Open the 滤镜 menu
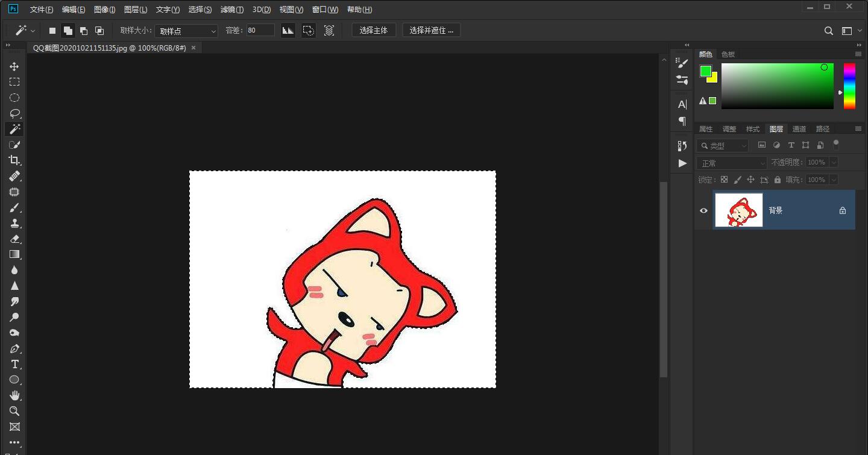 (231, 9)
